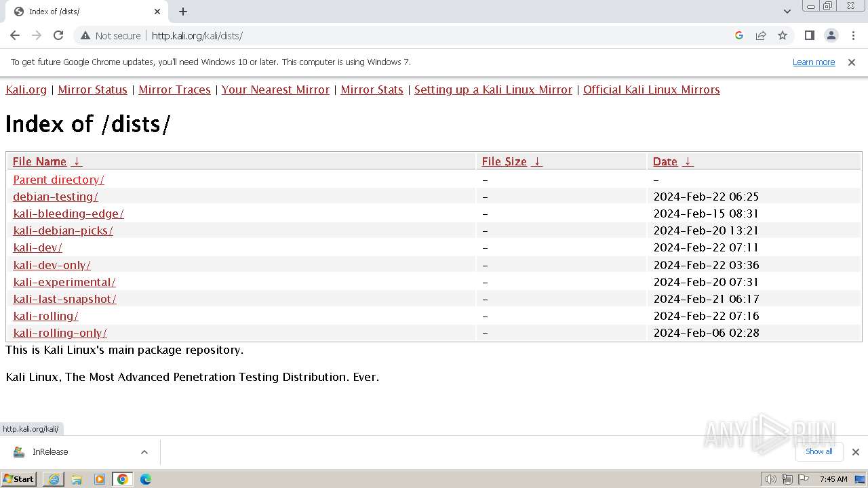Screen dimensions: 868x488
Task: Expand the tab search chevron
Action: pyautogui.click(x=787, y=12)
